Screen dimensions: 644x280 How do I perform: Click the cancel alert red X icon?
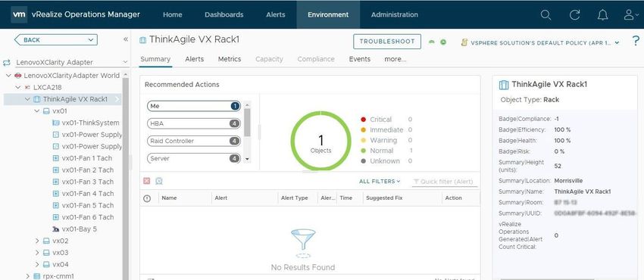(x=147, y=181)
